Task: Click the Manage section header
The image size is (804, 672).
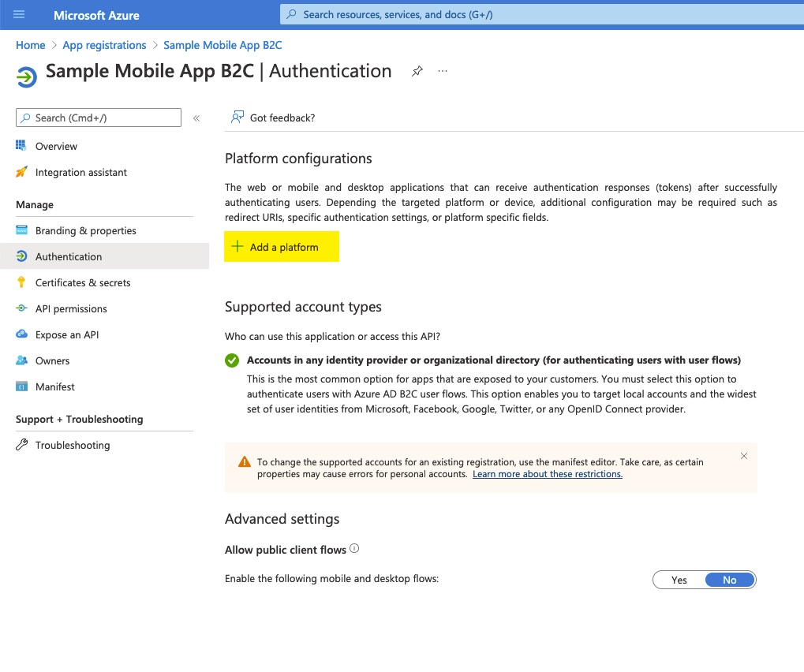Action: pyautogui.click(x=35, y=204)
